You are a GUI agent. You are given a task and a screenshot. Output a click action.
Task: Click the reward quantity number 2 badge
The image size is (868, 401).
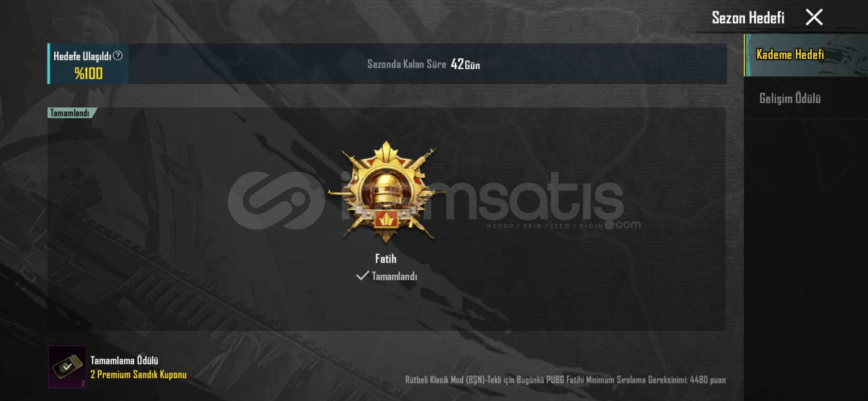tap(83, 383)
